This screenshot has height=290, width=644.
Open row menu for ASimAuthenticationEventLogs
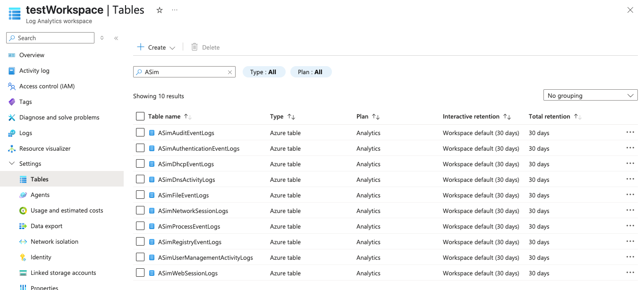pyautogui.click(x=630, y=148)
